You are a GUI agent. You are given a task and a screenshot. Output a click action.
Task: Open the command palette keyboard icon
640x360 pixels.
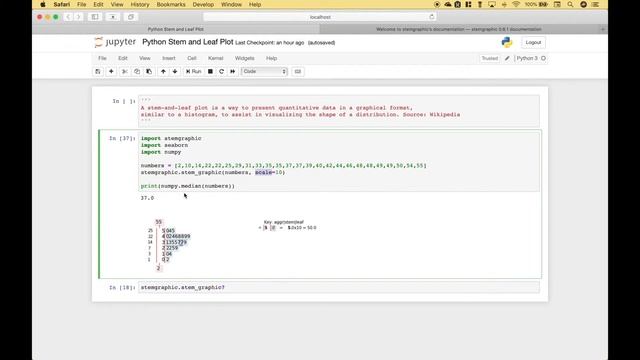pyautogui.click(x=298, y=71)
